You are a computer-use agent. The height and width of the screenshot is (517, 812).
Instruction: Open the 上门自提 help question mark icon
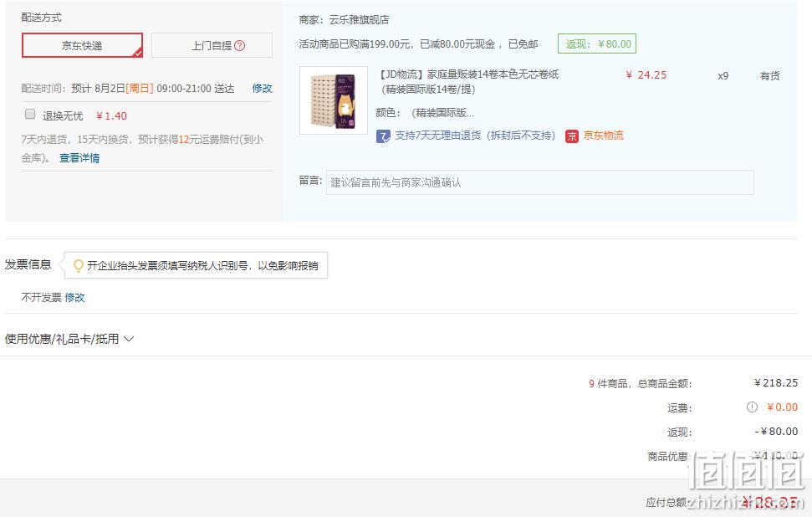coord(239,45)
